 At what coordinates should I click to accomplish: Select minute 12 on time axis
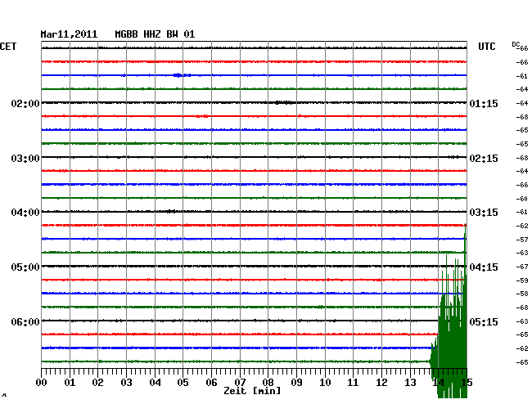[381, 382]
